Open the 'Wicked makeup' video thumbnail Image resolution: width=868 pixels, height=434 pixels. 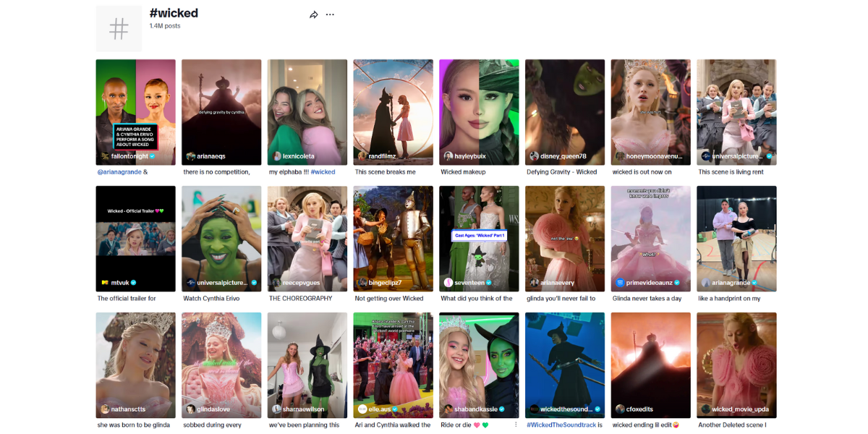(x=479, y=112)
